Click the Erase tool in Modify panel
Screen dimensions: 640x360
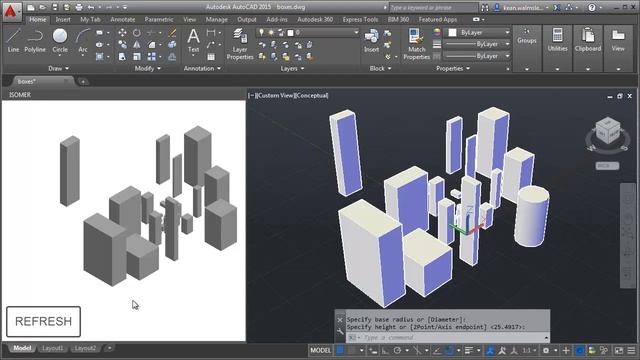click(172, 33)
